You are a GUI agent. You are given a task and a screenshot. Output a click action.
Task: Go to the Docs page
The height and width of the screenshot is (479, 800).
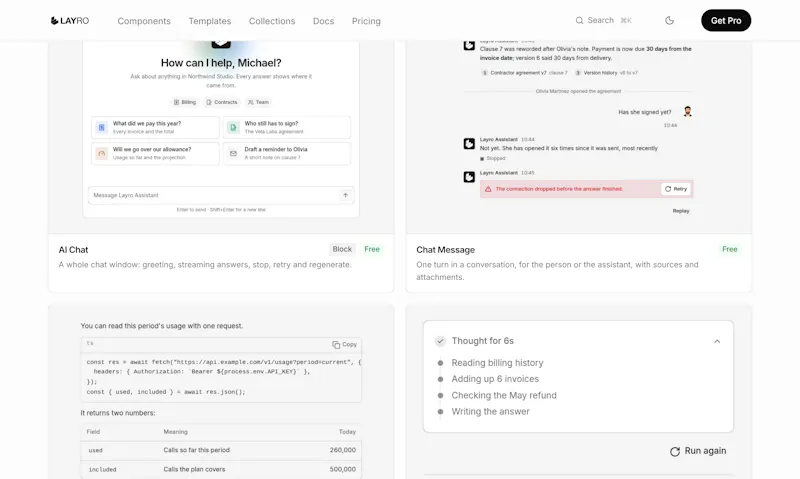point(323,21)
